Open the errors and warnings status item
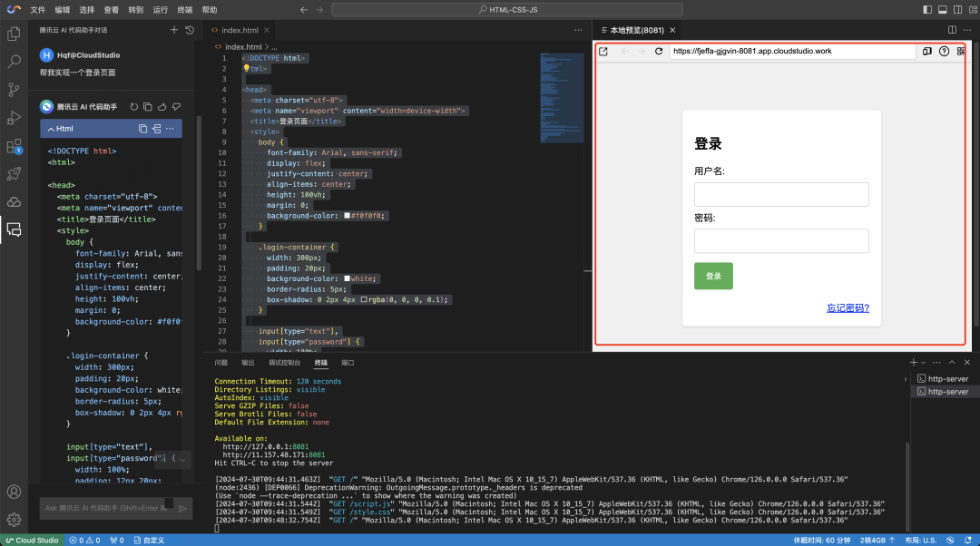980x546 pixels. pyautogui.click(x=85, y=541)
